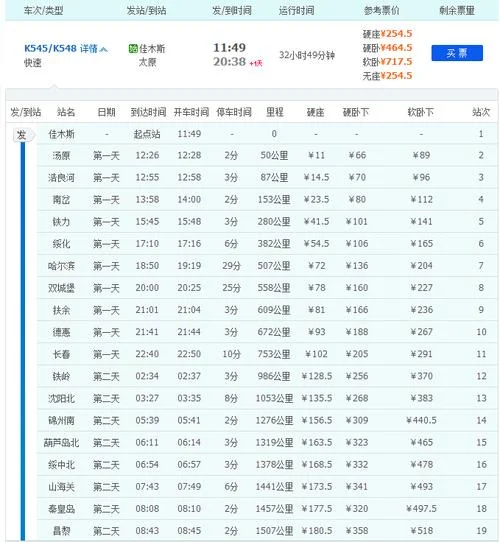The height and width of the screenshot is (542, 500).
Task: Select the 运行时间 column header
Action: 296,10
